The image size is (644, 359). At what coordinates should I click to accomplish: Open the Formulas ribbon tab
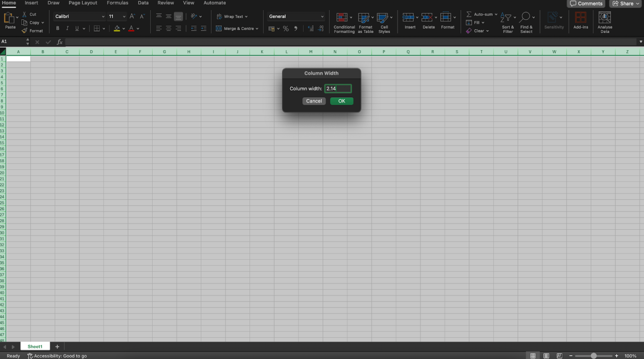117,3
